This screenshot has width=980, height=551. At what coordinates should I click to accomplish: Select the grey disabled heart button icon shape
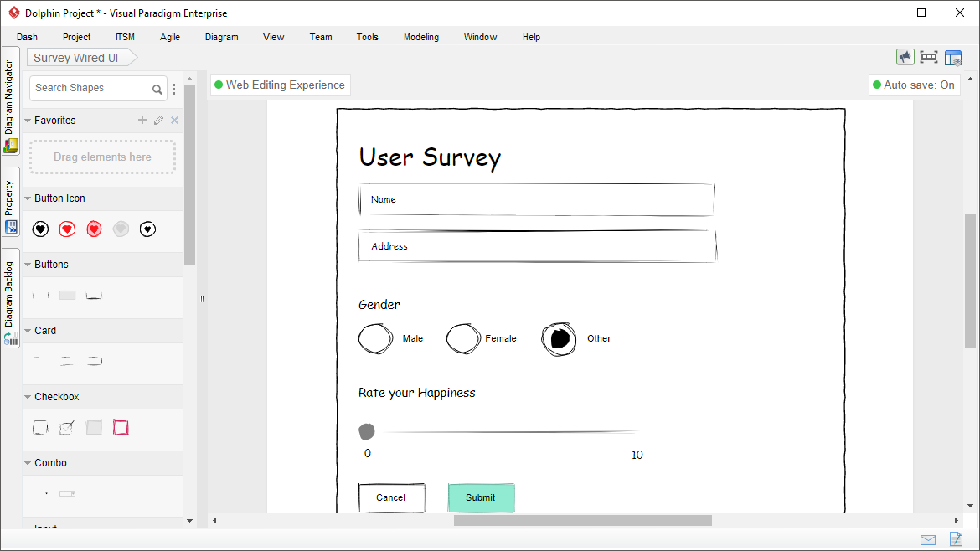[121, 229]
